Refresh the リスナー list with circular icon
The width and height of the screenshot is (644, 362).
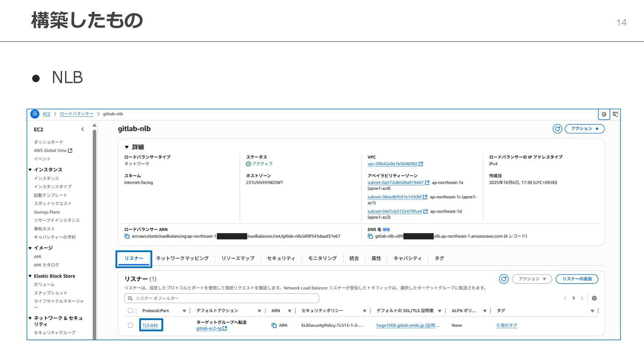[503, 279]
